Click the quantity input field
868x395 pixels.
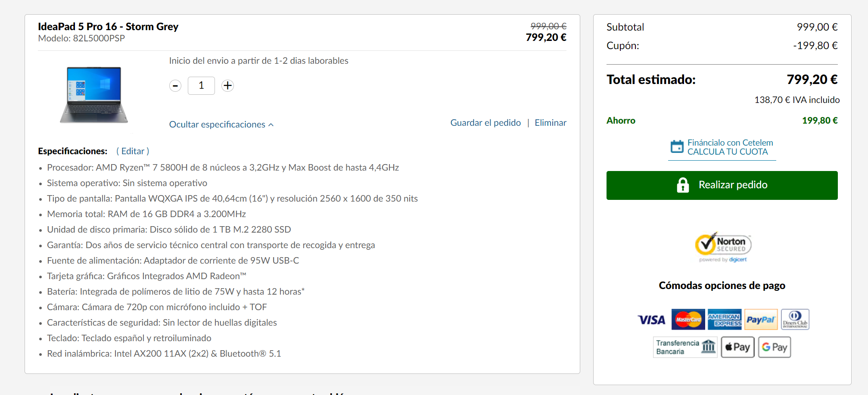pyautogui.click(x=201, y=86)
